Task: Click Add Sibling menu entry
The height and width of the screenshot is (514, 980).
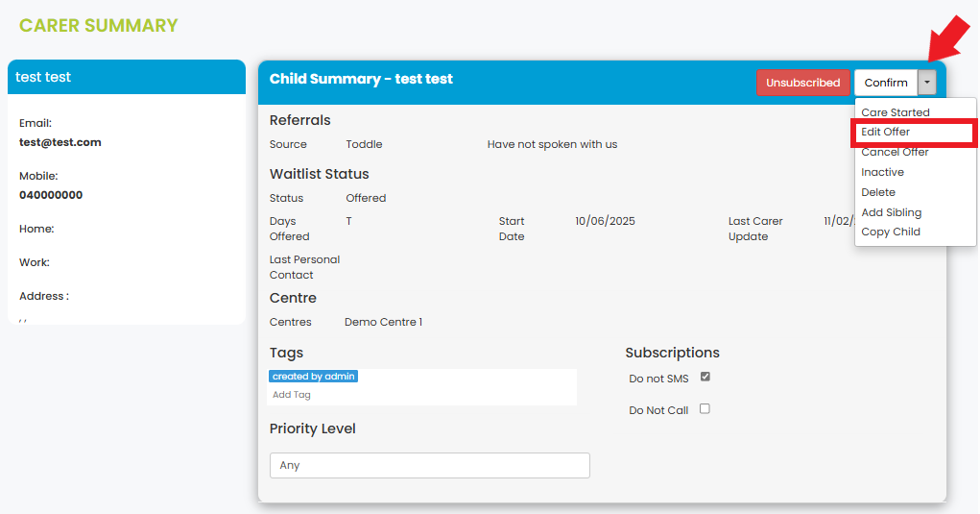Action: (x=891, y=212)
